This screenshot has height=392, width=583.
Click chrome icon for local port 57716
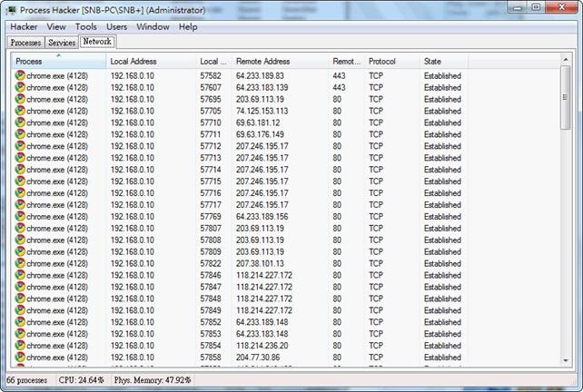click(x=20, y=193)
